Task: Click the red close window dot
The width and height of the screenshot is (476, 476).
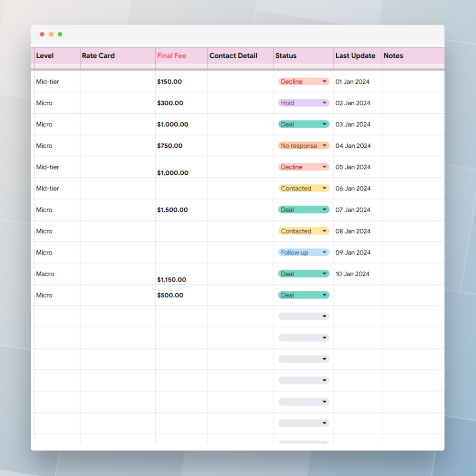Action: coord(42,34)
